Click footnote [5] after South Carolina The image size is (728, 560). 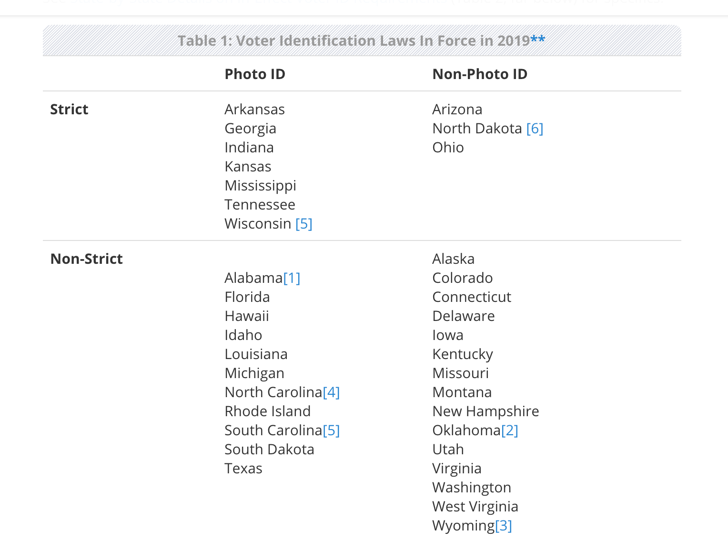coord(331,430)
